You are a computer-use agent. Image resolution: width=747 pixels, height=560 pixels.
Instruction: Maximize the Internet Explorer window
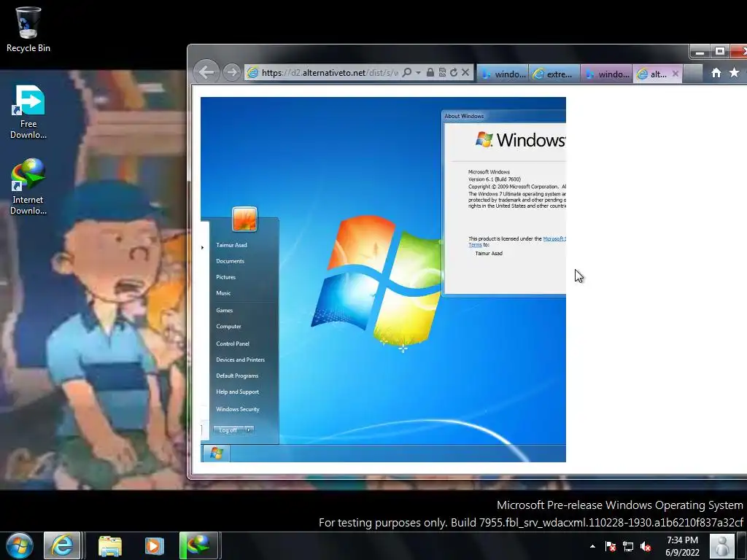tap(720, 52)
